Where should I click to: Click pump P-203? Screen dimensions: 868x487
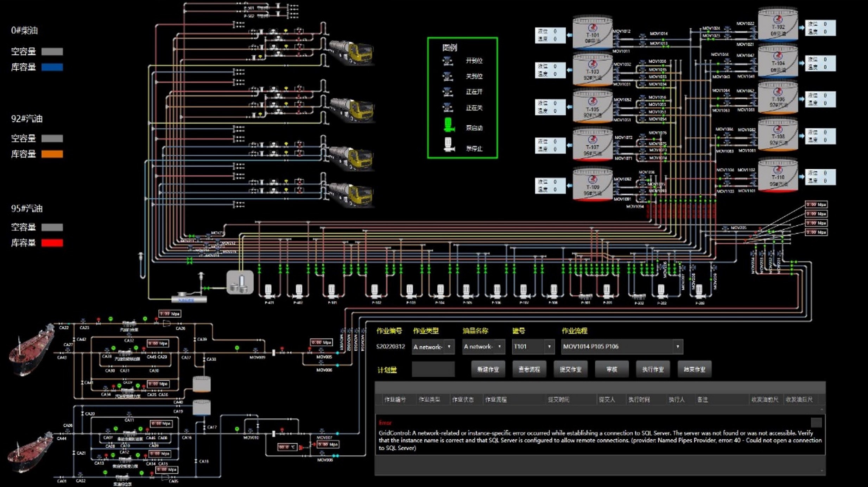pyautogui.click(x=699, y=292)
